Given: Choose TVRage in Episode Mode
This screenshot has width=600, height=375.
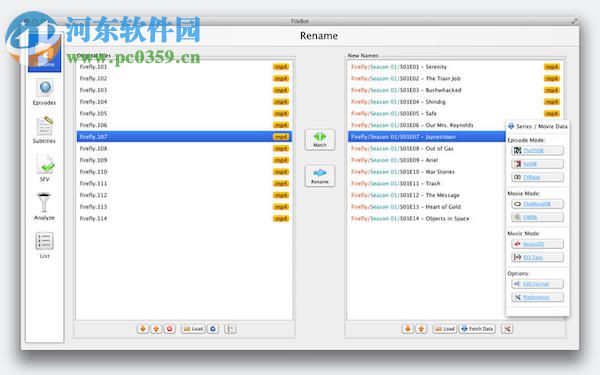Looking at the screenshot, I should tap(537, 177).
